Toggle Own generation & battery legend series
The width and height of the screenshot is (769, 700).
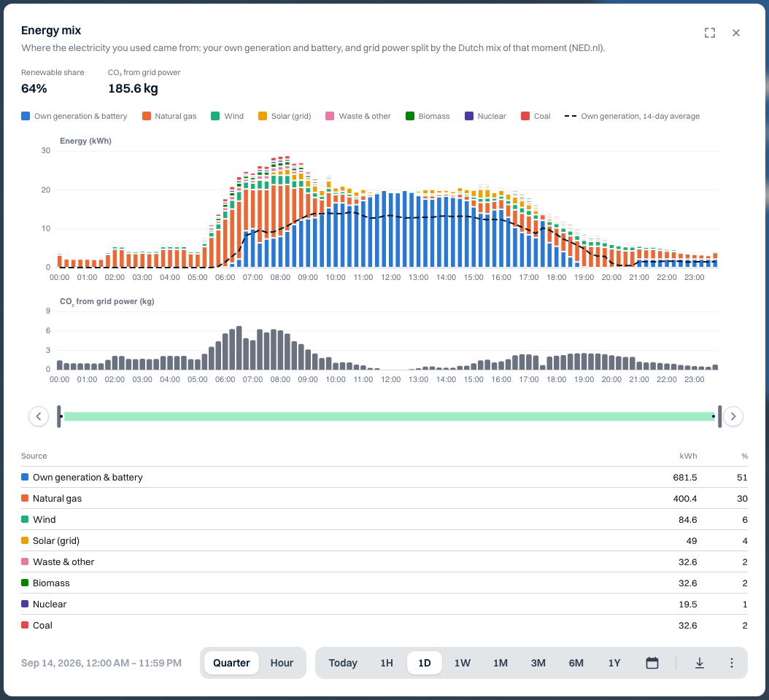pos(74,116)
